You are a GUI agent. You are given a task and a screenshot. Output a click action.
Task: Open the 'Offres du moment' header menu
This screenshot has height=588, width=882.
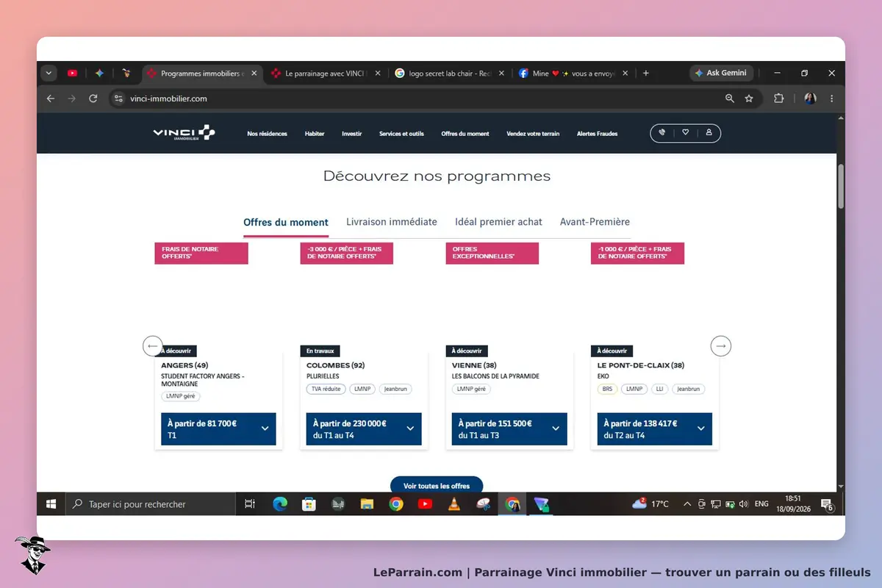465,134
